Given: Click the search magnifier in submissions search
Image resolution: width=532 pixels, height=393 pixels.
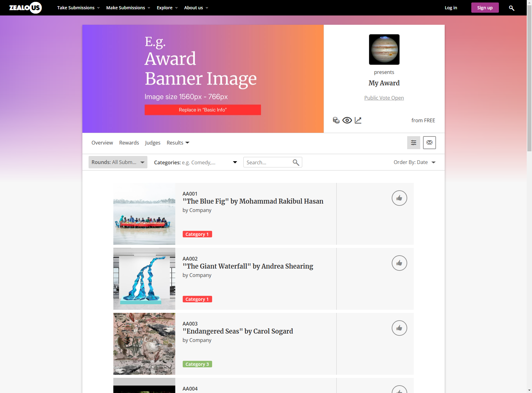Looking at the screenshot, I should (x=296, y=162).
